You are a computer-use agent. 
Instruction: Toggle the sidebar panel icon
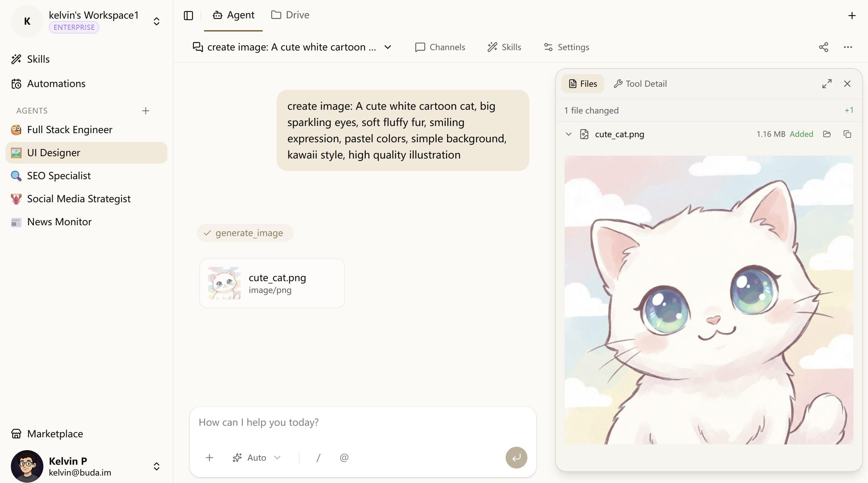pyautogui.click(x=188, y=16)
